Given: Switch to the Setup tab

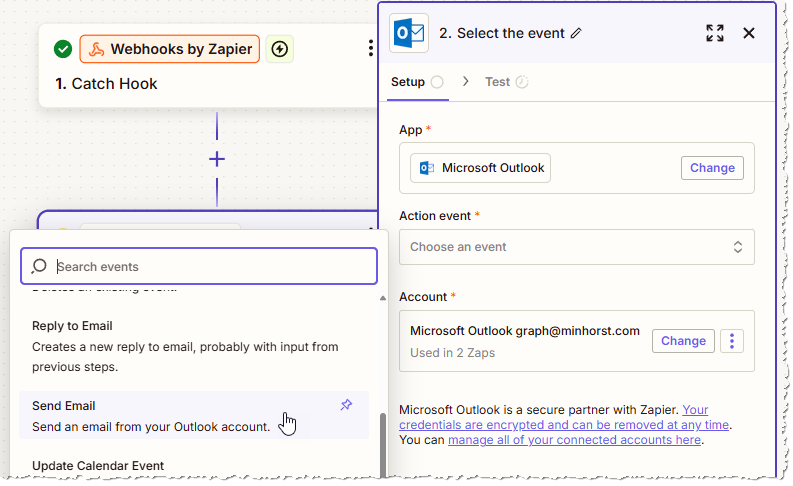Looking at the screenshot, I should 408,82.
